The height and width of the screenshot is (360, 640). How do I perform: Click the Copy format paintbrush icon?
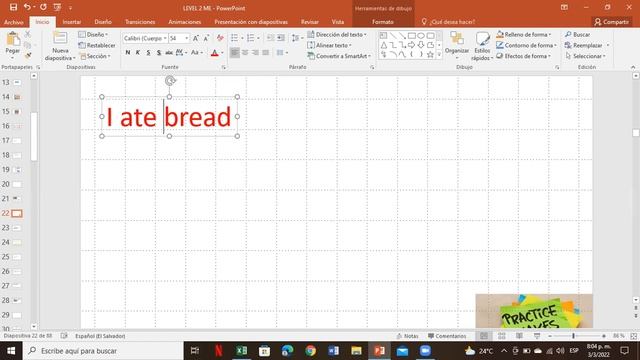pyautogui.click(x=28, y=55)
